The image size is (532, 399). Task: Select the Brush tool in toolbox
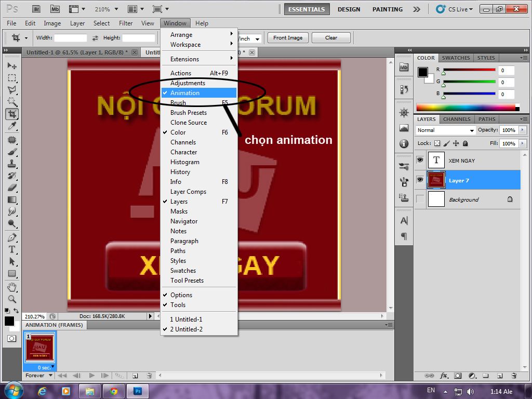pos(12,151)
